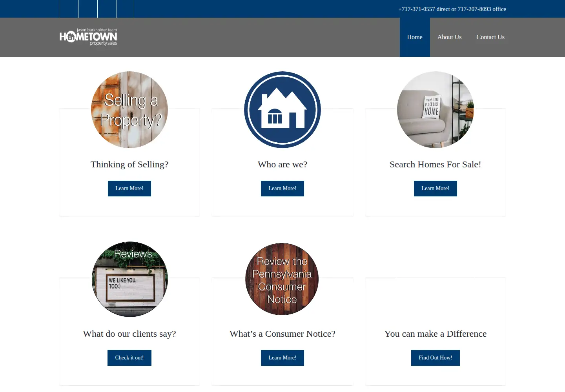Click the blue house circle icon
The image size is (565, 392).
282,110
